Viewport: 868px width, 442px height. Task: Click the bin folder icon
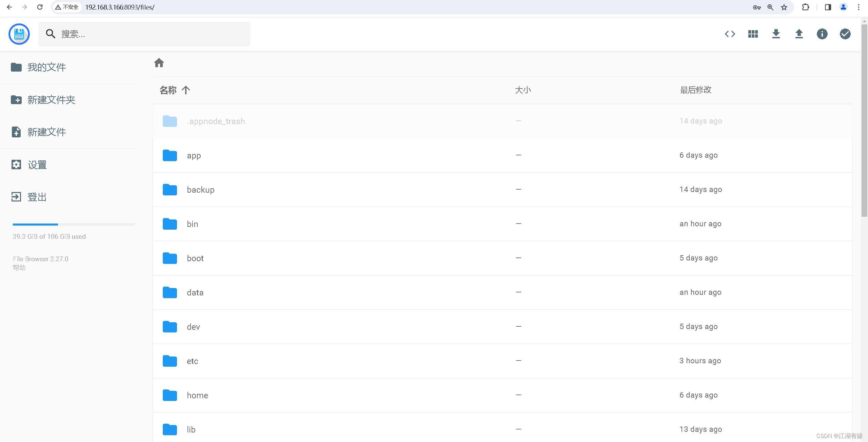[x=170, y=224]
